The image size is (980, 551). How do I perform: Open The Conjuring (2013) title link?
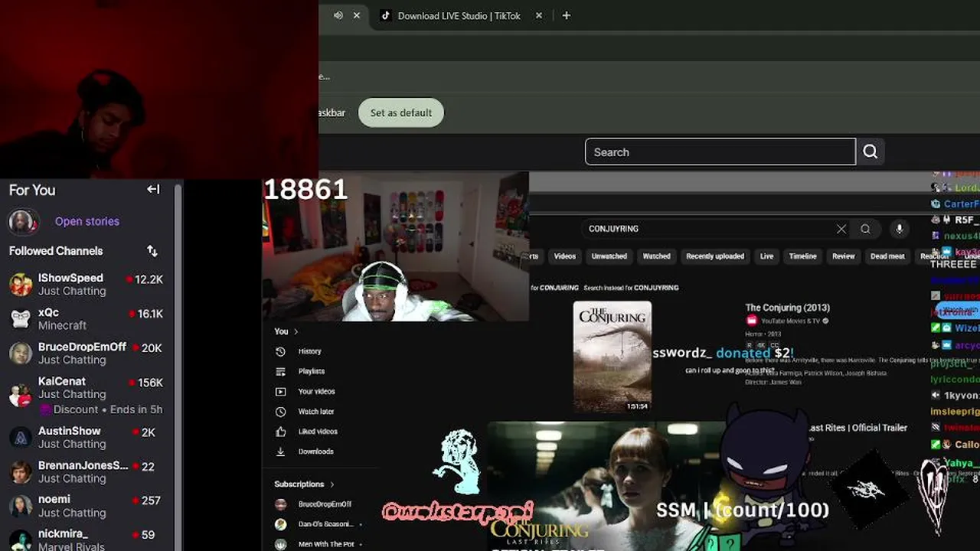(x=788, y=308)
